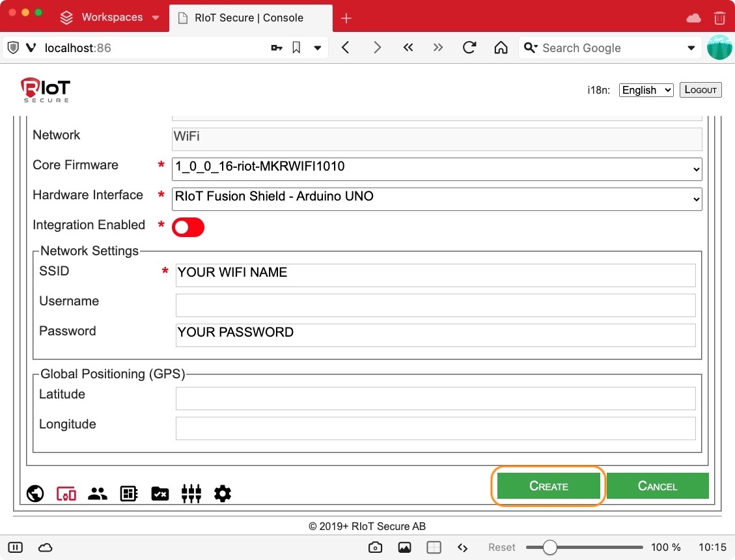Reload the page with the refresh icon
Screen dimensions: 735x560
[469, 48]
